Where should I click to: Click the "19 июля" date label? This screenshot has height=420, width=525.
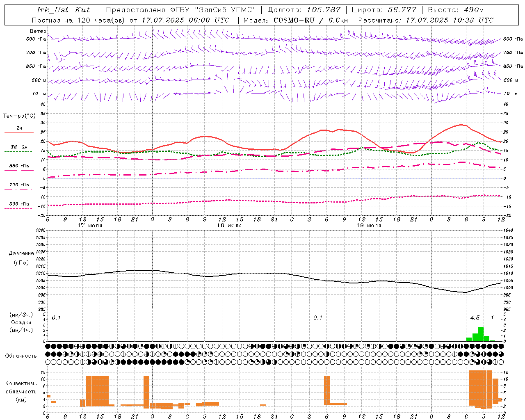pos(369,226)
